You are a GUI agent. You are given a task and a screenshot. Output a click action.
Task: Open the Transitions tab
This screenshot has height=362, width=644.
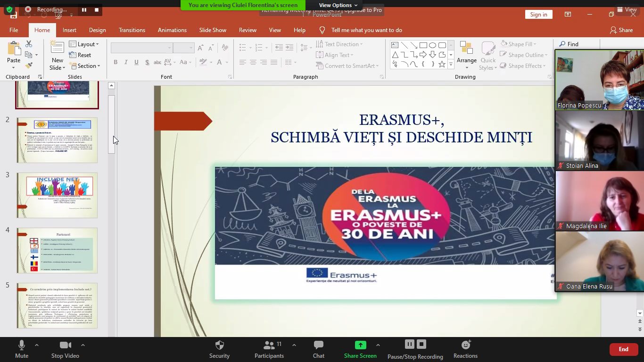point(132,30)
